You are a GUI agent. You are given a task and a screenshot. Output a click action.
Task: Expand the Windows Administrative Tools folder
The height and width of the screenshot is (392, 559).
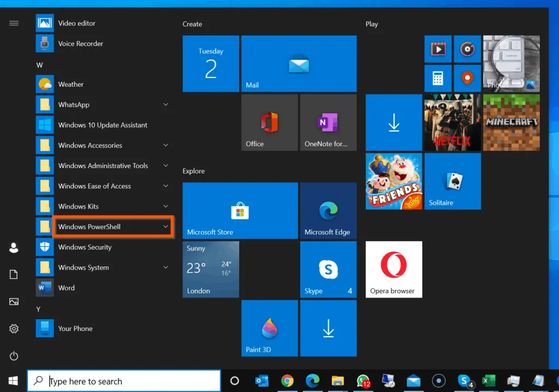(103, 165)
